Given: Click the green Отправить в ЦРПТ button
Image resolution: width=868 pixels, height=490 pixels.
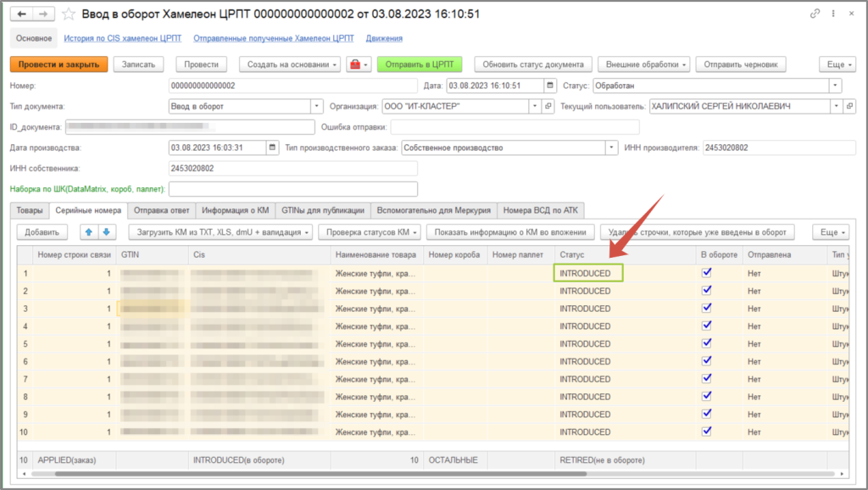Looking at the screenshot, I should point(420,64).
